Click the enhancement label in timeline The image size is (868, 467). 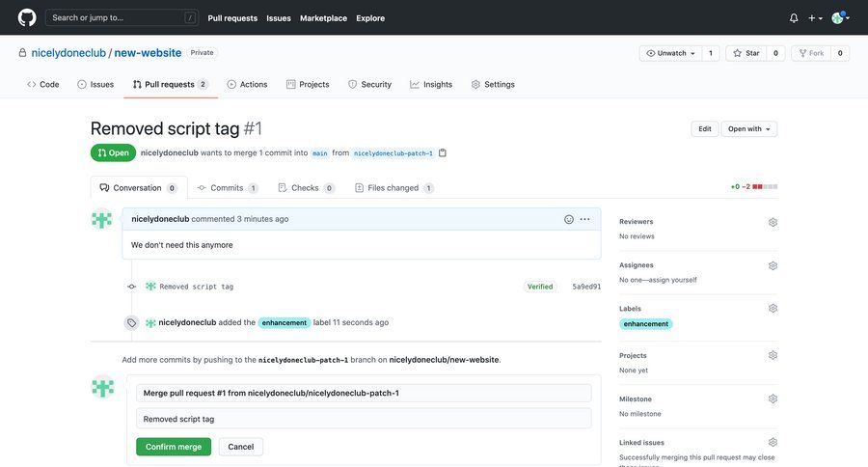[284, 322]
